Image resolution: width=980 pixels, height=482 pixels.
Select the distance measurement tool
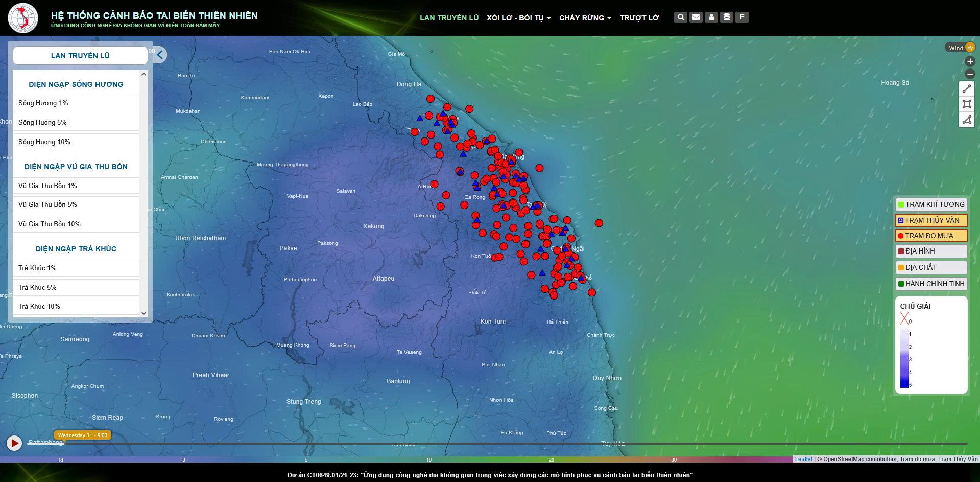[x=967, y=88]
